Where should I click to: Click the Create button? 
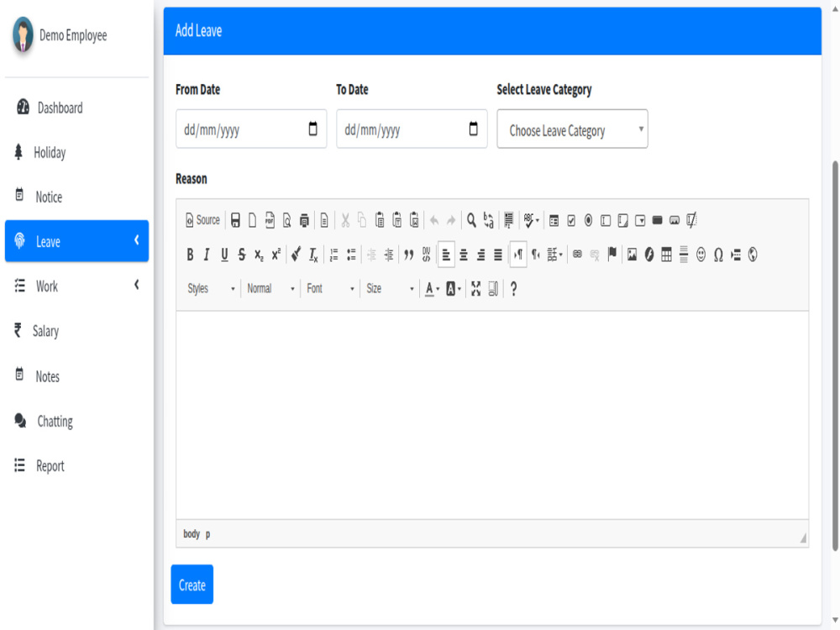(192, 585)
